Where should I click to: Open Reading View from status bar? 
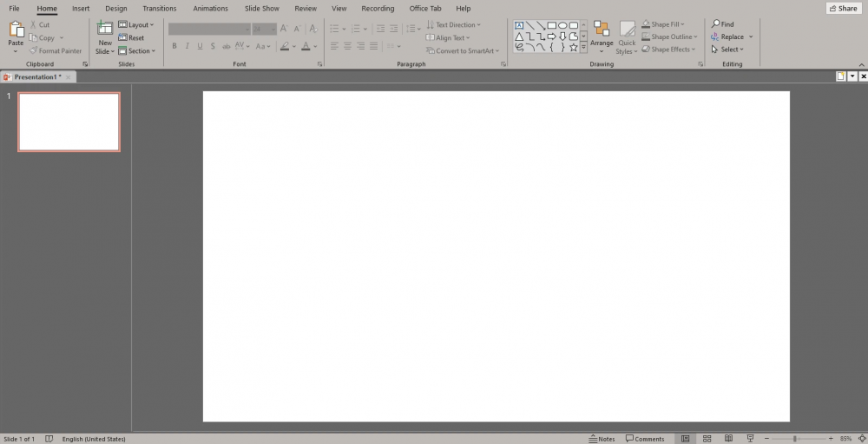point(728,439)
